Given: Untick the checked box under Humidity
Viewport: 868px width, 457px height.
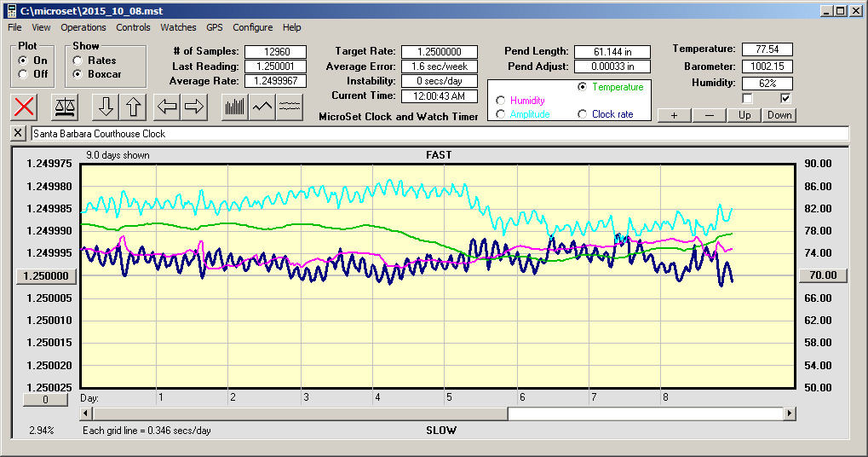Looking at the screenshot, I should [785, 99].
